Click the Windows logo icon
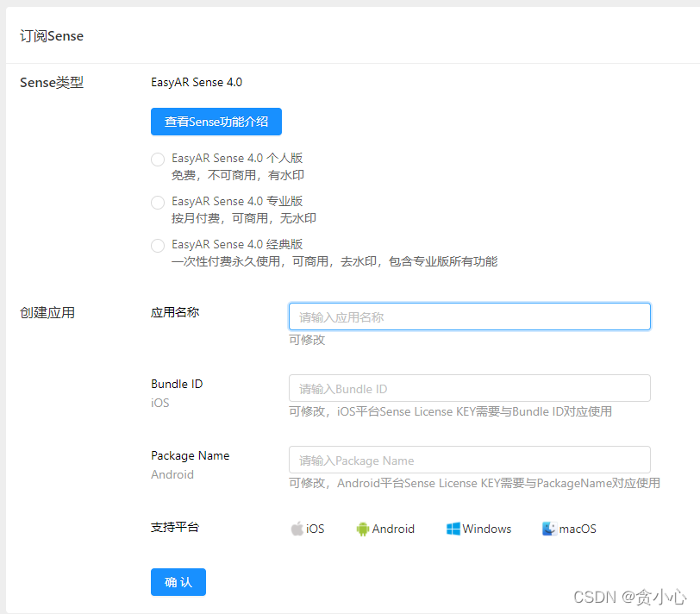 click(x=453, y=529)
